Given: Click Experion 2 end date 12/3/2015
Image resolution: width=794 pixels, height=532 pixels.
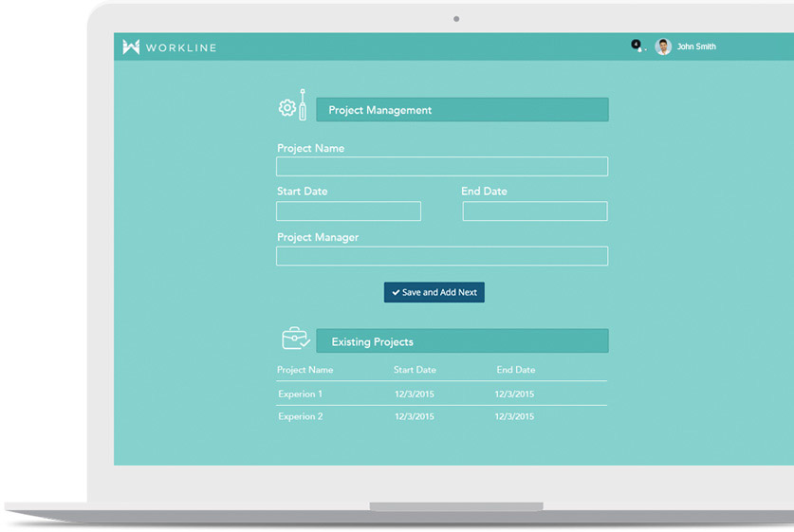Looking at the screenshot, I should (514, 416).
